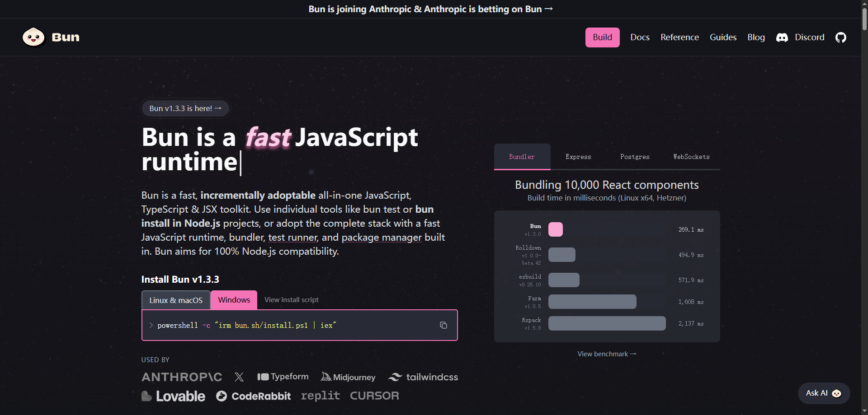Navigate to the Docs page

coord(640,37)
